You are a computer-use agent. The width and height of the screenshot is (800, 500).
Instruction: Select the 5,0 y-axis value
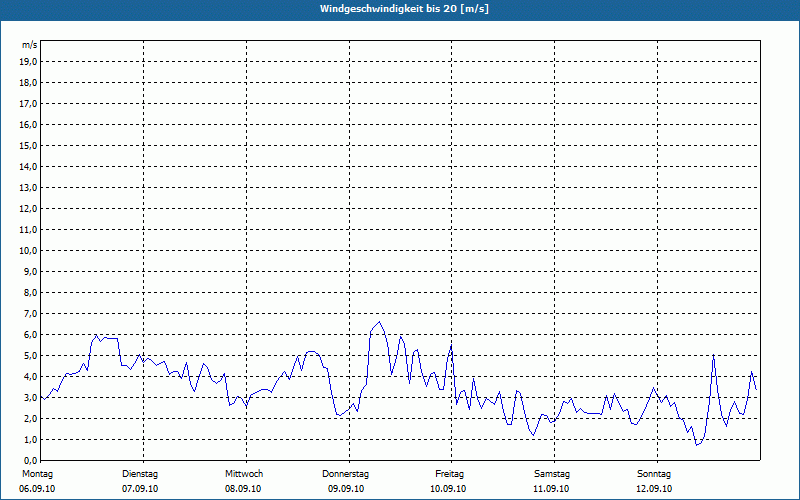(x=31, y=355)
